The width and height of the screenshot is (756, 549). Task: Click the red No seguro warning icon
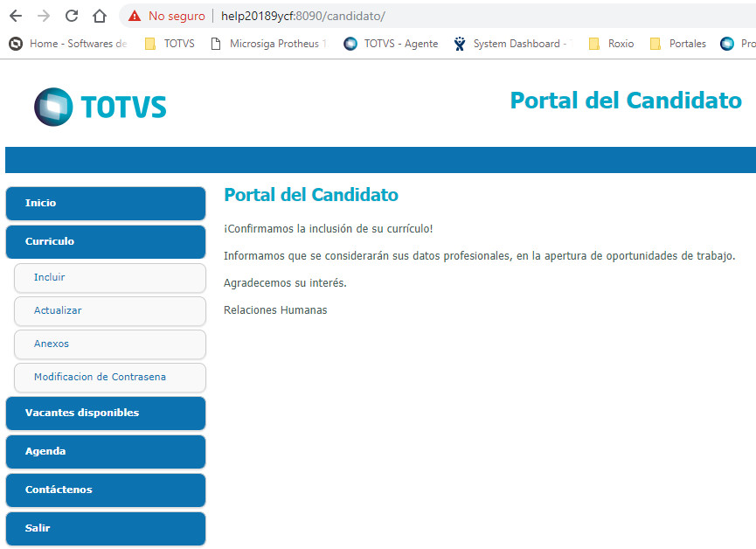coord(135,16)
